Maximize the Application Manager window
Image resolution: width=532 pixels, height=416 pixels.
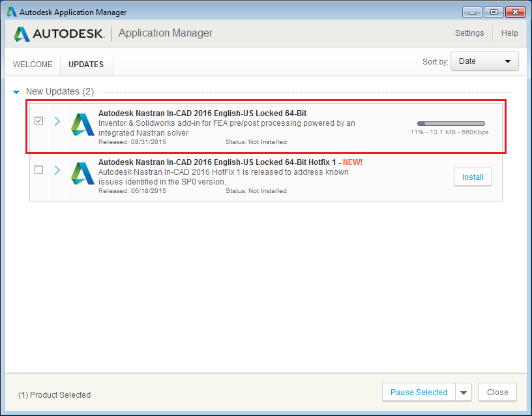[x=494, y=12]
